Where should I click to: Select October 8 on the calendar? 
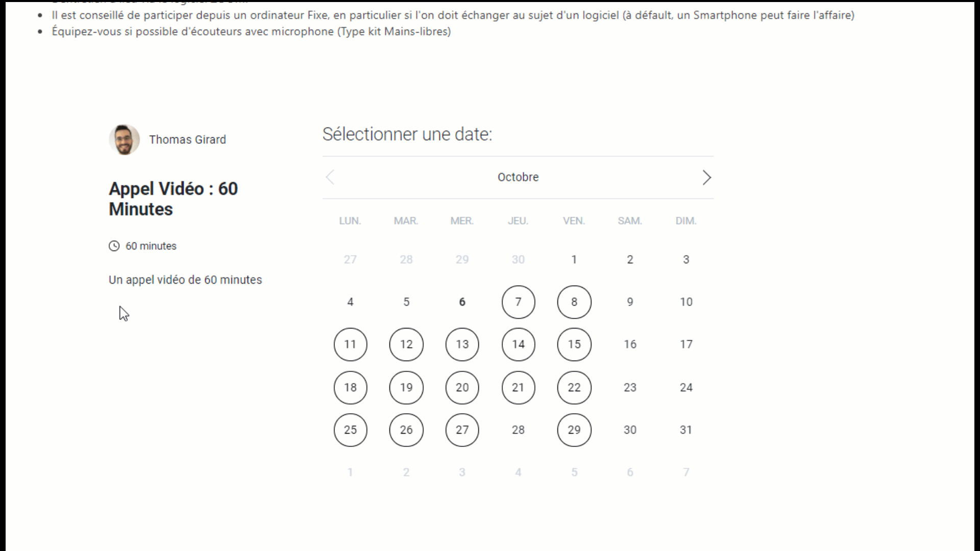coord(574,302)
